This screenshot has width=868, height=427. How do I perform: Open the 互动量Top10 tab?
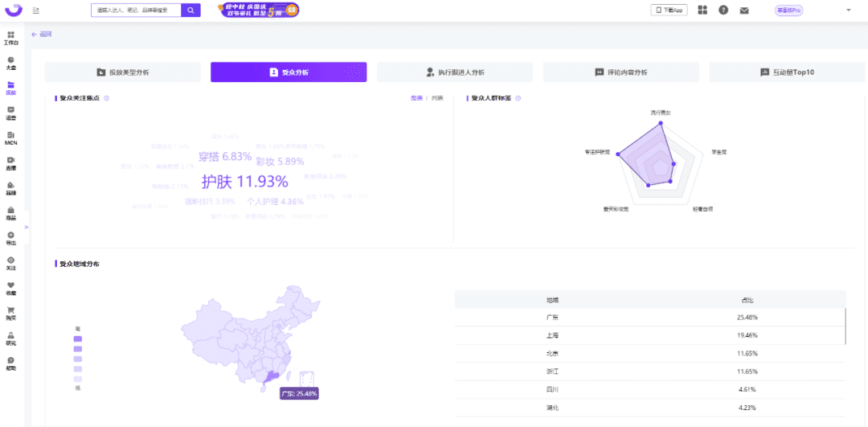click(x=787, y=72)
